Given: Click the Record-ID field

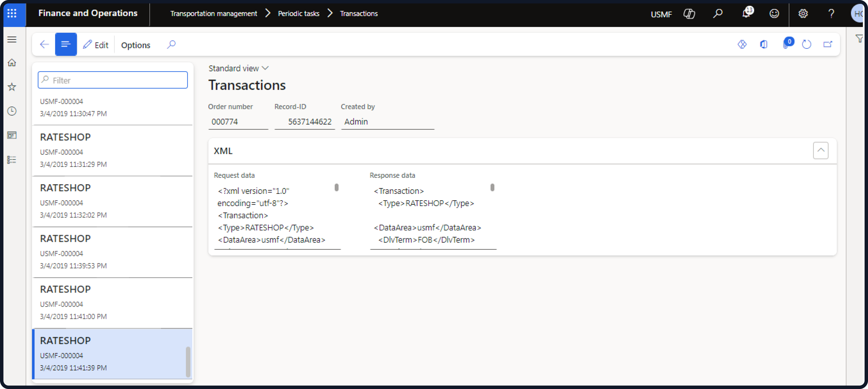Looking at the screenshot, I should (305, 122).
